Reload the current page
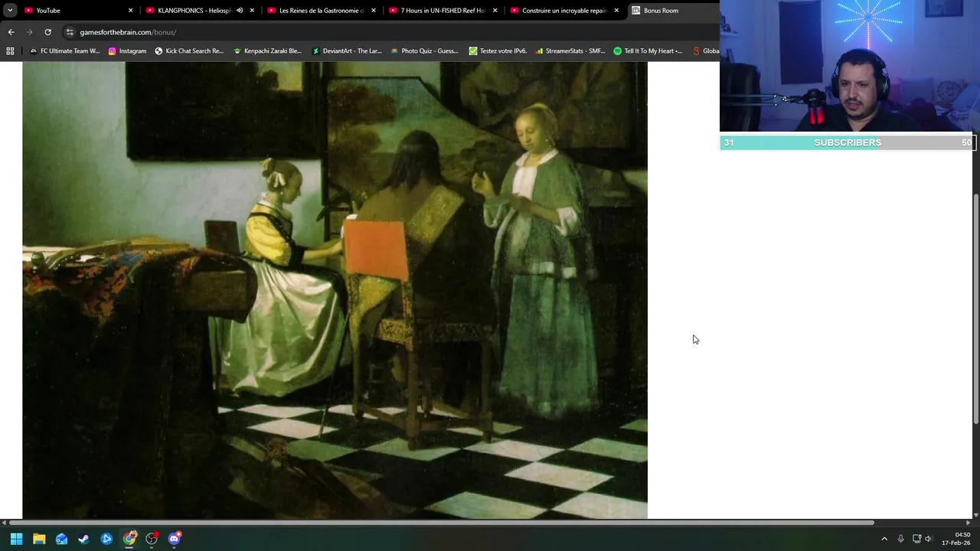Image resolution: width=980 pixels, height=551 pixels. 47,32
